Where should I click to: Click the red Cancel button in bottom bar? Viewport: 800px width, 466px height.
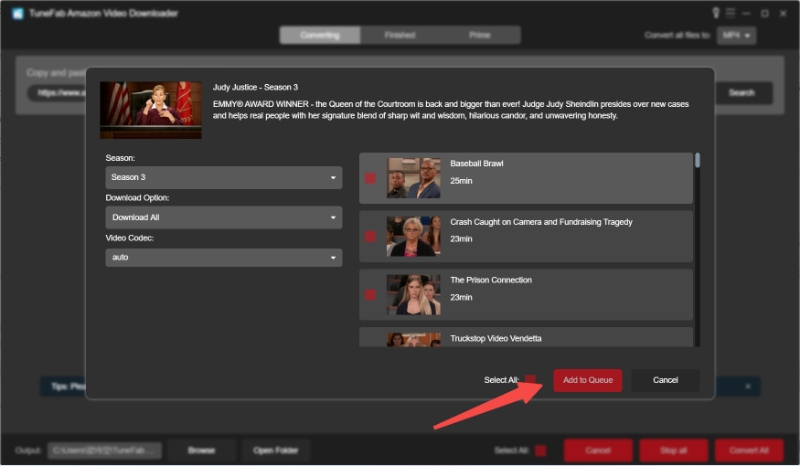pos(598,450)
